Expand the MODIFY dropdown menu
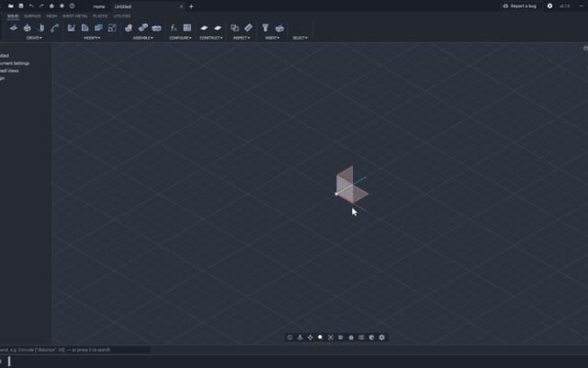The height and width of the screenshot is (368, 588). pyautogui.click(x=92, y=38)
